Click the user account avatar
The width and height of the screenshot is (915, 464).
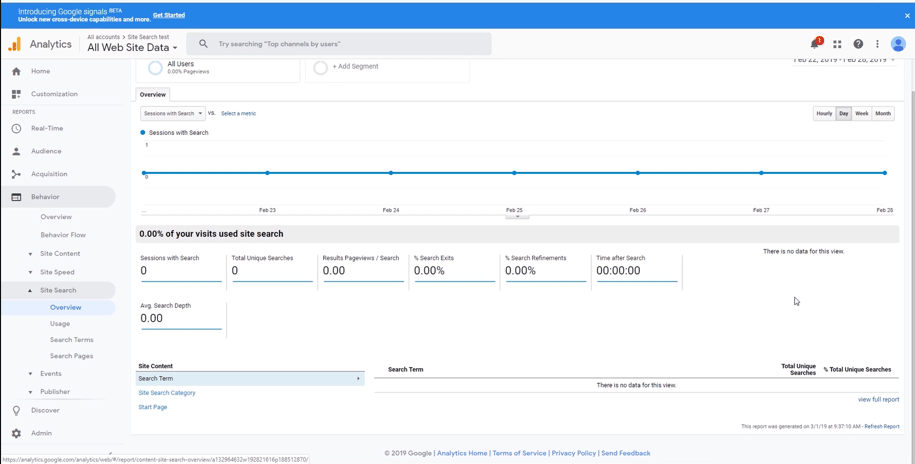(x=897, y=44)
